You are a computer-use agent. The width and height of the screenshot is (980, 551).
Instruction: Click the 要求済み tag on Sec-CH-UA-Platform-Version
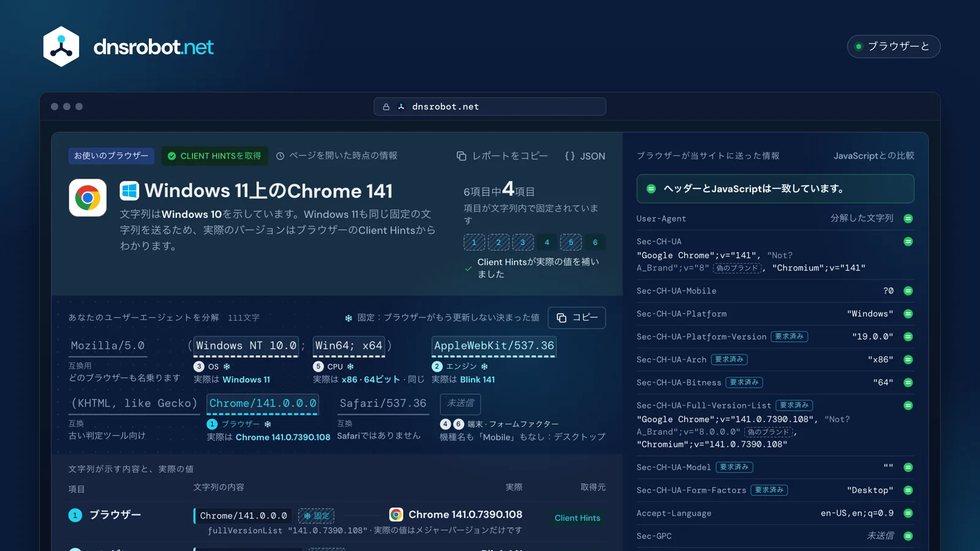coord(789,337)
